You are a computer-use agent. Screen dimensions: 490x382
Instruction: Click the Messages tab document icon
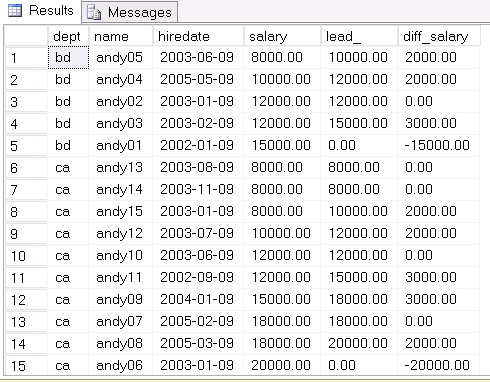pos(94,13)
